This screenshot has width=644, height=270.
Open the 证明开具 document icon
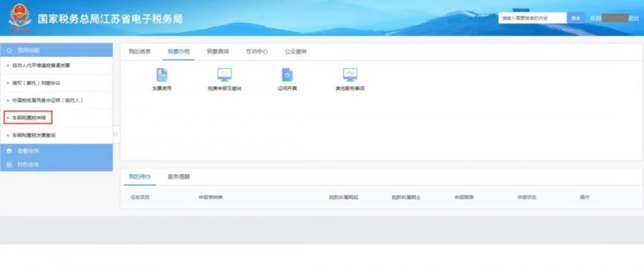(287, 74)
